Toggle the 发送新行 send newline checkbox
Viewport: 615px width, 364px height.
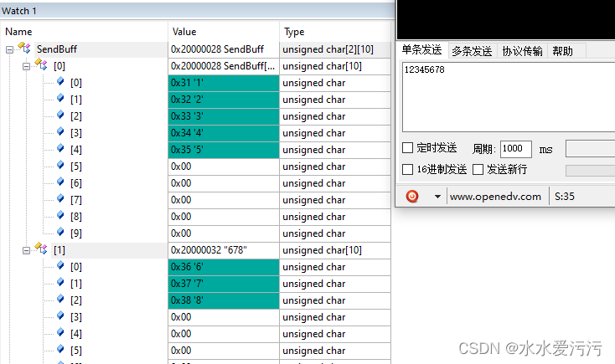(x=478, y=169)
